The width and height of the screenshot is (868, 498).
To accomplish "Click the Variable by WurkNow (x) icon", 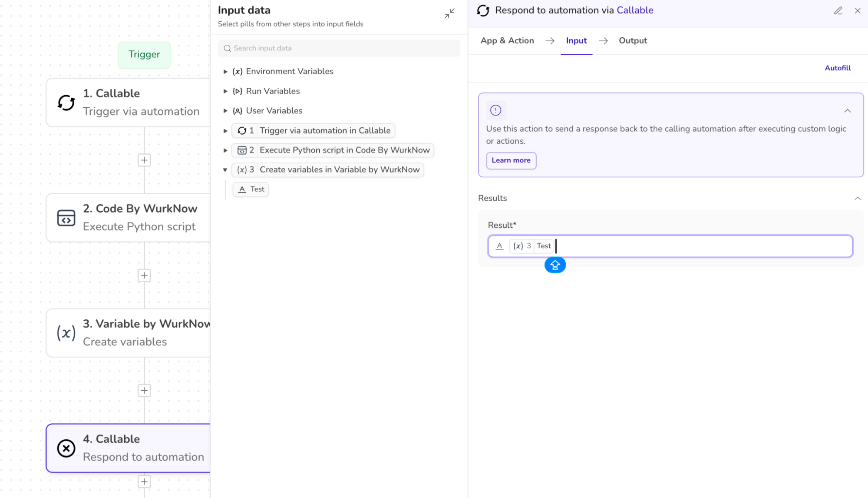I will click(66, 333).
